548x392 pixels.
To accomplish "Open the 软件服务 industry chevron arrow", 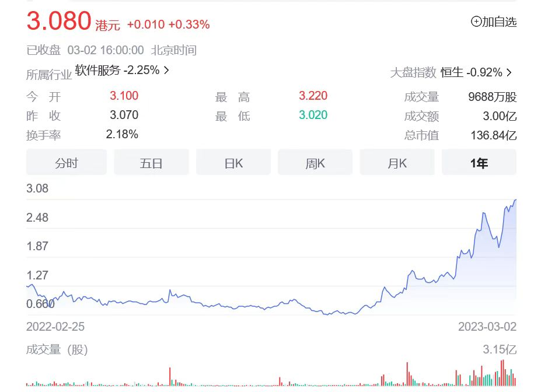I will [x=167, y=70].
